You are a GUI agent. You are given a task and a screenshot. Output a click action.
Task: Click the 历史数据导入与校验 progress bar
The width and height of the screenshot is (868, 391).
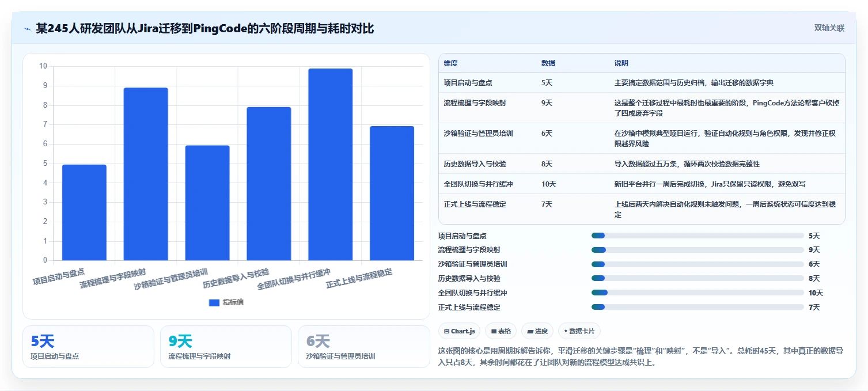[x=698, y=278]
